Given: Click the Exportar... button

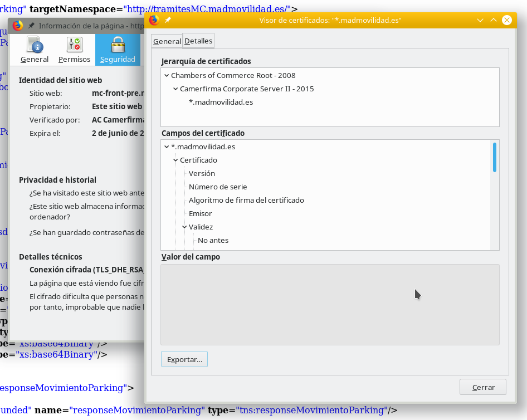Looking at the screenshot, I should point(184,359).
